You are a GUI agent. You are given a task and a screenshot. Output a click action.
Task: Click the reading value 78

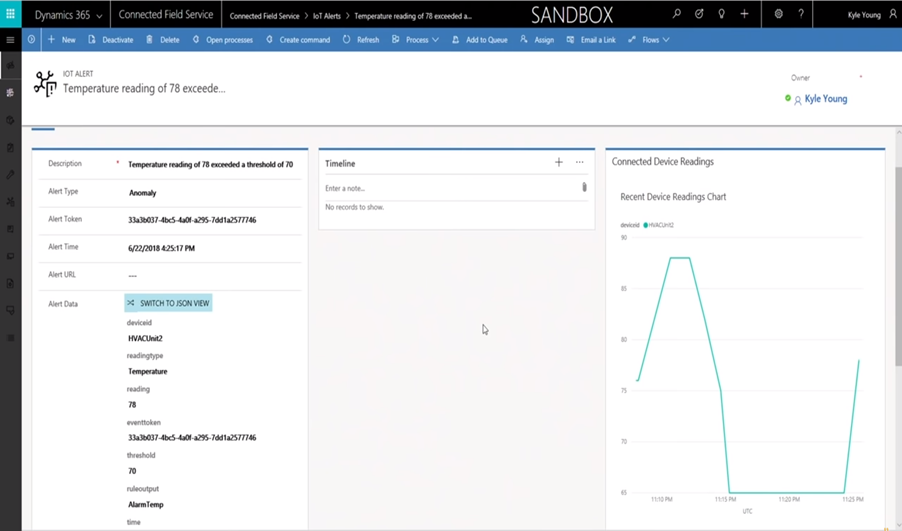132,405
